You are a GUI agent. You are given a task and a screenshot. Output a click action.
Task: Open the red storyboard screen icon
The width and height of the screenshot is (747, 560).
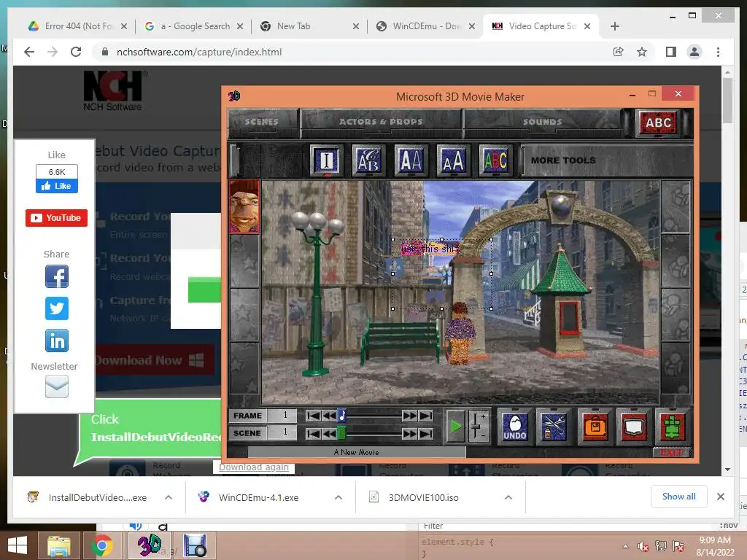point(634,426)
